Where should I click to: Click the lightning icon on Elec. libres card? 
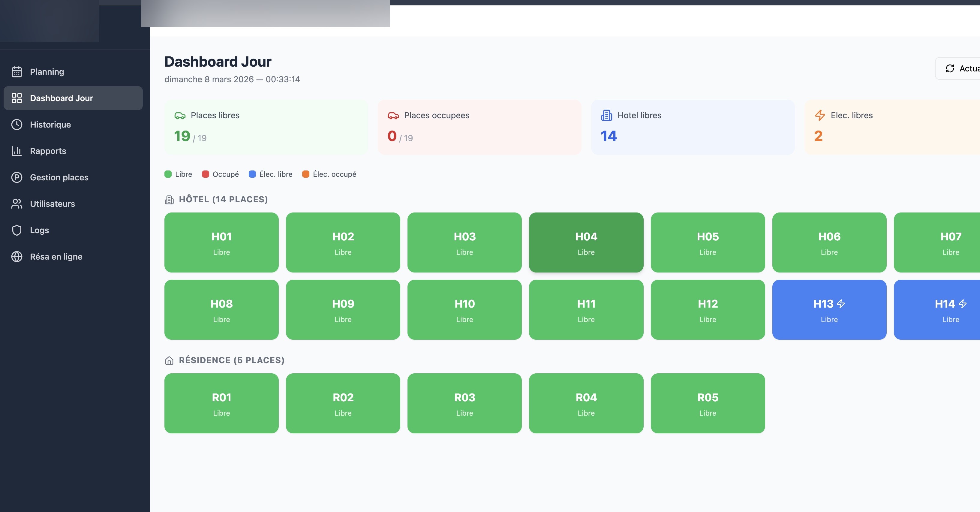coord(820,115)
